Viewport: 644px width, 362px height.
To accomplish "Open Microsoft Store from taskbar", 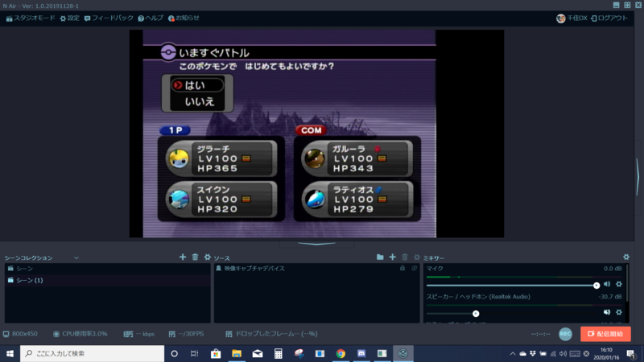I will pyautogui.click(x=216, y=353).
